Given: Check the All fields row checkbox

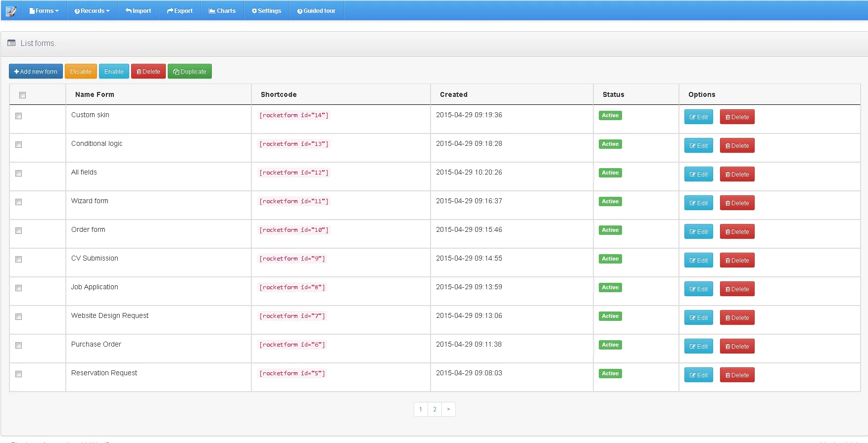Looking at the screenshot, I should (19, 173).
